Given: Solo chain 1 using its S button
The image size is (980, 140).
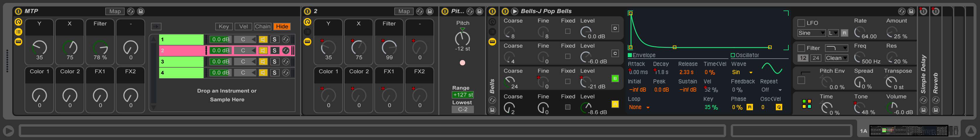Looking at the screenshot, I should [274, 39].
